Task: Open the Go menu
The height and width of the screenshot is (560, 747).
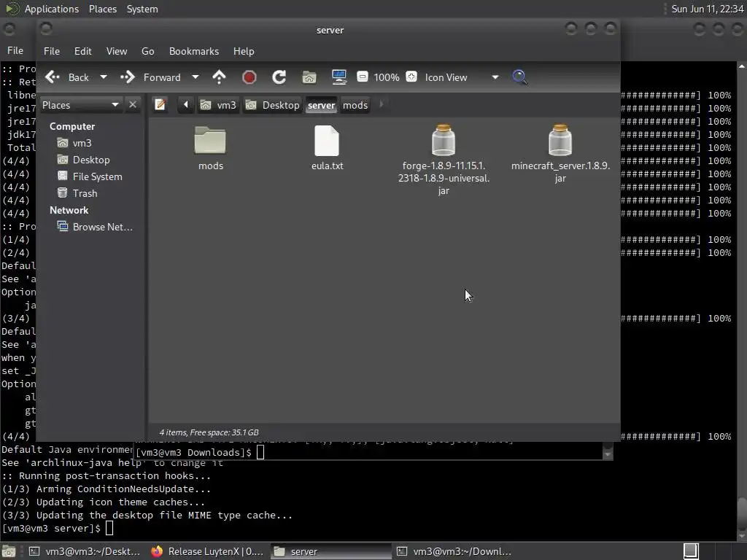Action: coord(147,51)
